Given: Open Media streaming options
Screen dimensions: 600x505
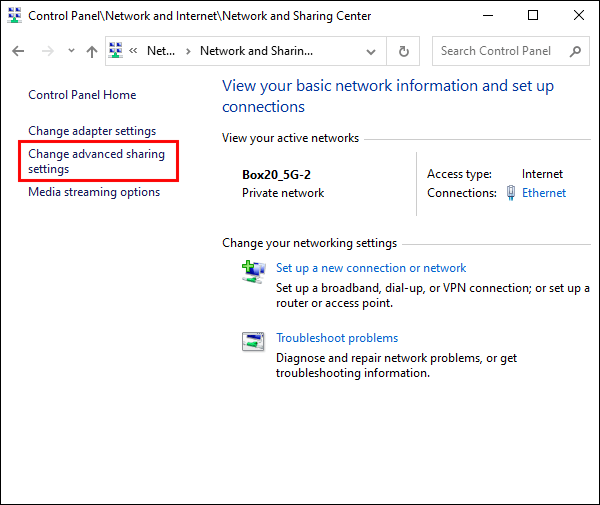Looking at the screenshot, I should (94, 192).
